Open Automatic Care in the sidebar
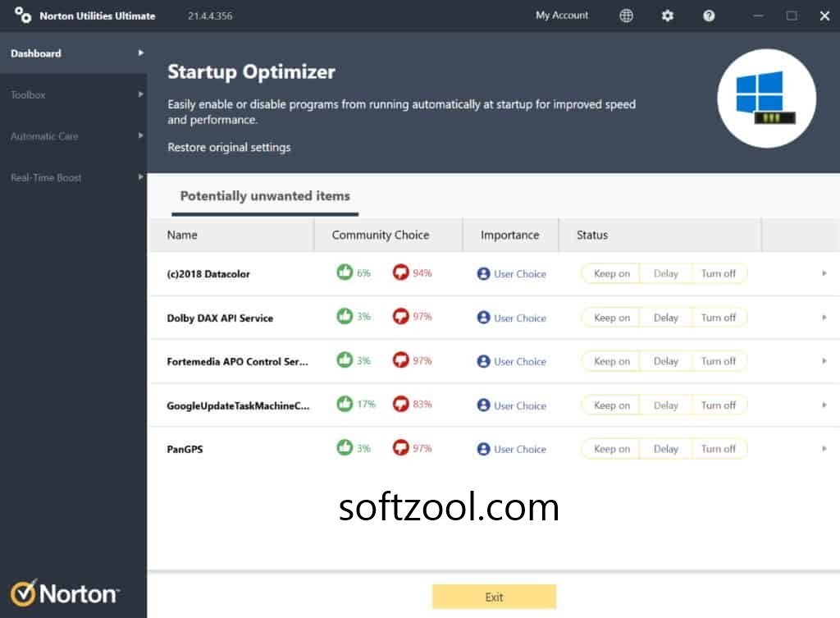Screen dimensions: 840x618 tap(74, 136)
